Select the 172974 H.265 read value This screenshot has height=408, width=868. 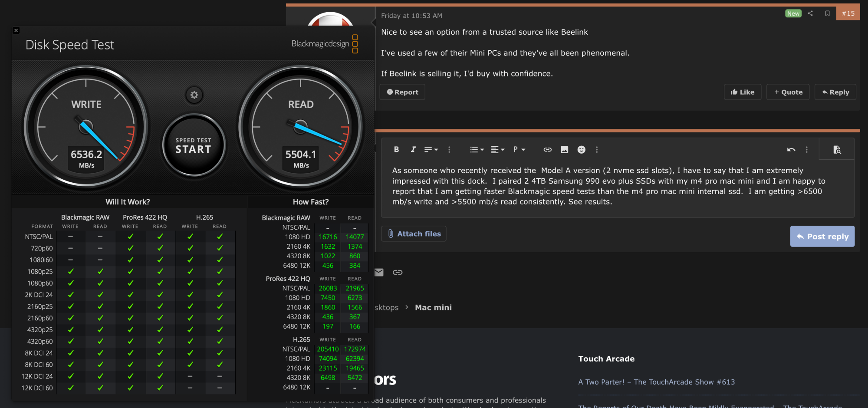coord(355,349)
